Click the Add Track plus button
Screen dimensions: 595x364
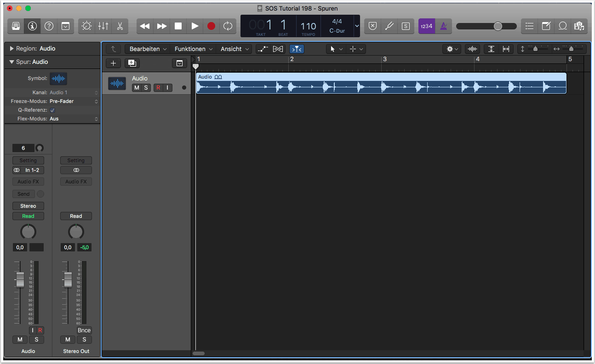[113, 63]
